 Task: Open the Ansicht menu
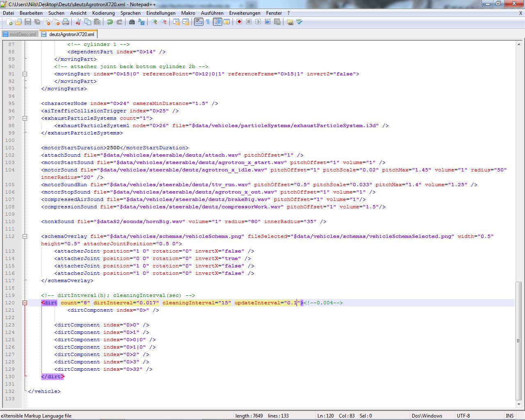coord(78,13)
